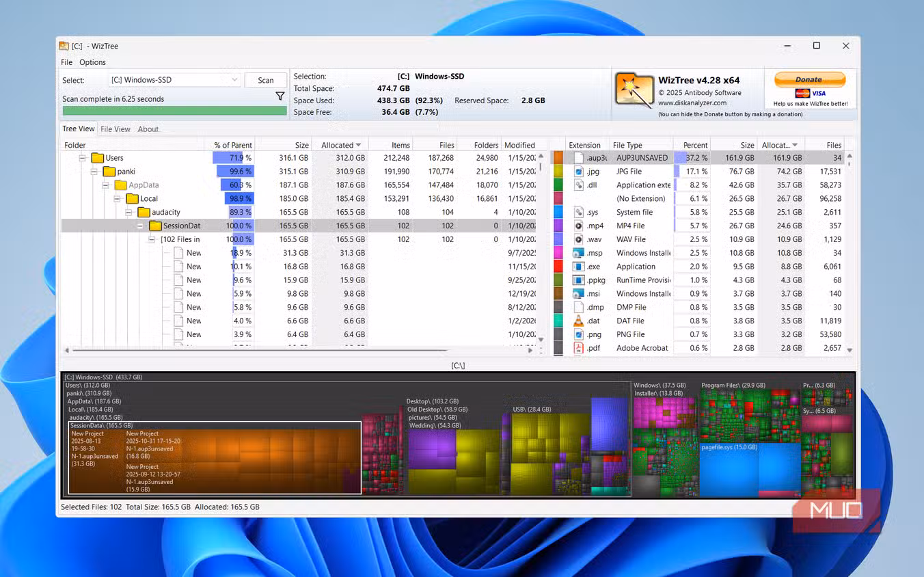Click the .exe application icon
The image size is (924, 577).
coord(578,267)
